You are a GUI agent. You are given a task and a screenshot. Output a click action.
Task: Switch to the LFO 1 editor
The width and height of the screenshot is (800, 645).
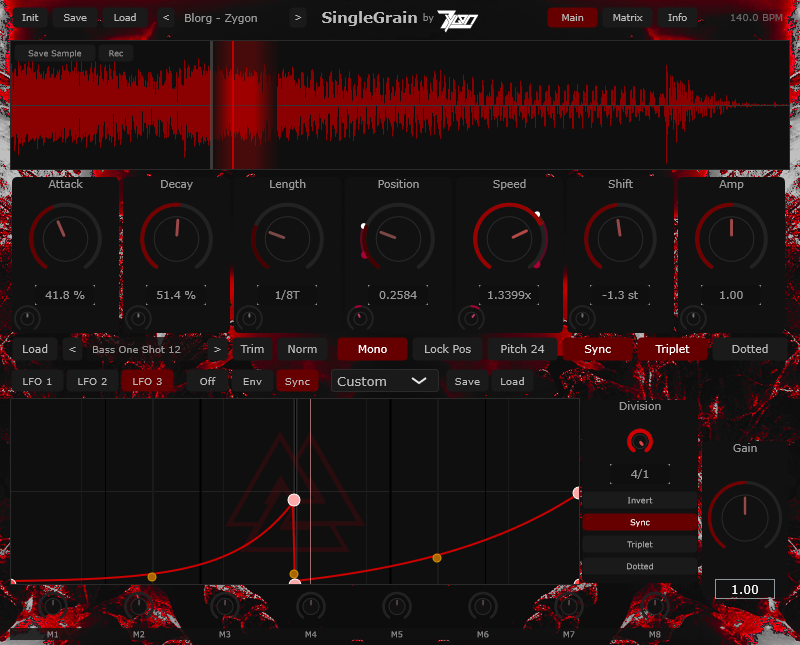coord(39,381)
